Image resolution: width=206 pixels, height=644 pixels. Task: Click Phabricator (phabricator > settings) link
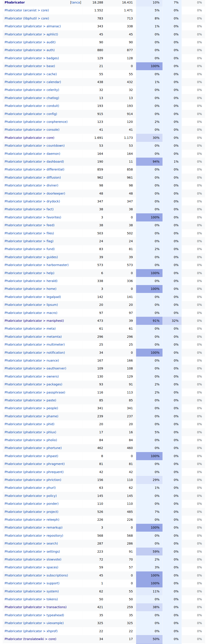(x=32, y=552)
